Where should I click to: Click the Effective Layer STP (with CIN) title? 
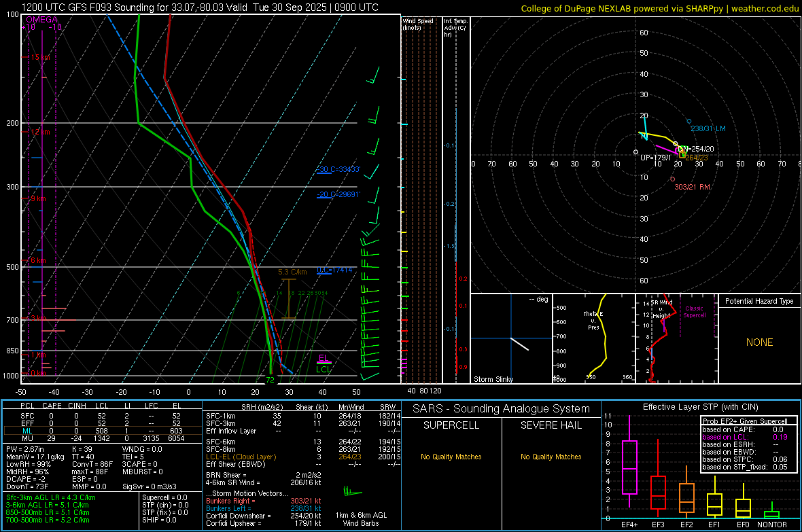[x=700, y=407]
